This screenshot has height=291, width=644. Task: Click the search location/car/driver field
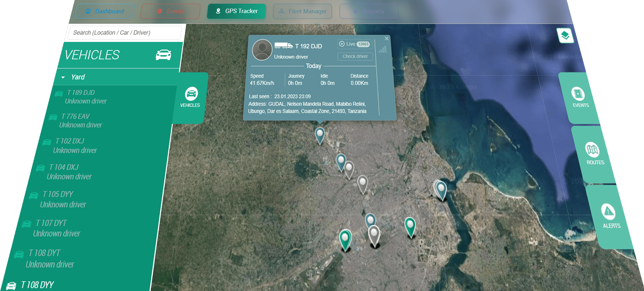point(125,33)
